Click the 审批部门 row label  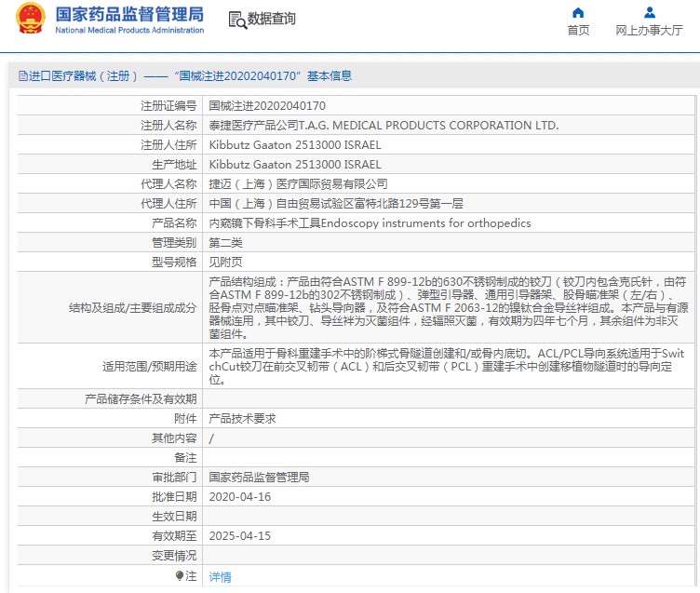(x=174, y=478)
